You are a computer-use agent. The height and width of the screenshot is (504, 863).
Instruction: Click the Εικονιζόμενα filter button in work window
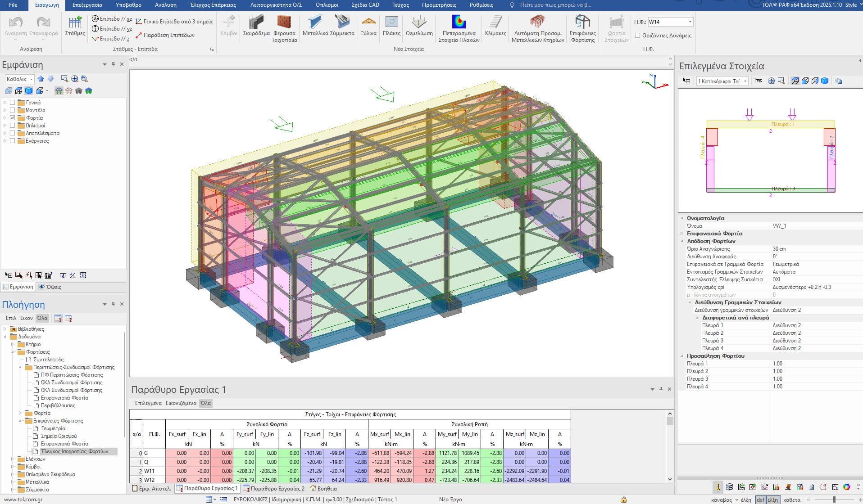(181, 403)
